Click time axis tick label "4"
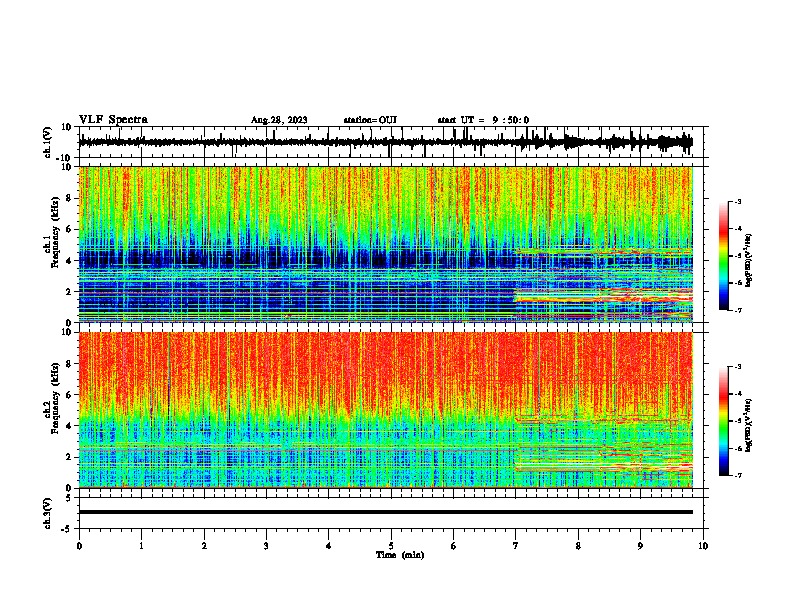The image size is (792, 612). pyautogui.click(x=329, y=545)
